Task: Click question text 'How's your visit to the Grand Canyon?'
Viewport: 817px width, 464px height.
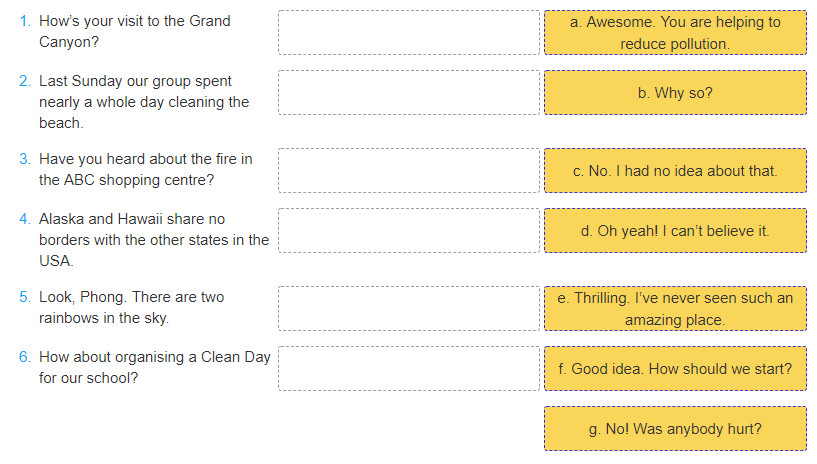Action: point(134,31)
